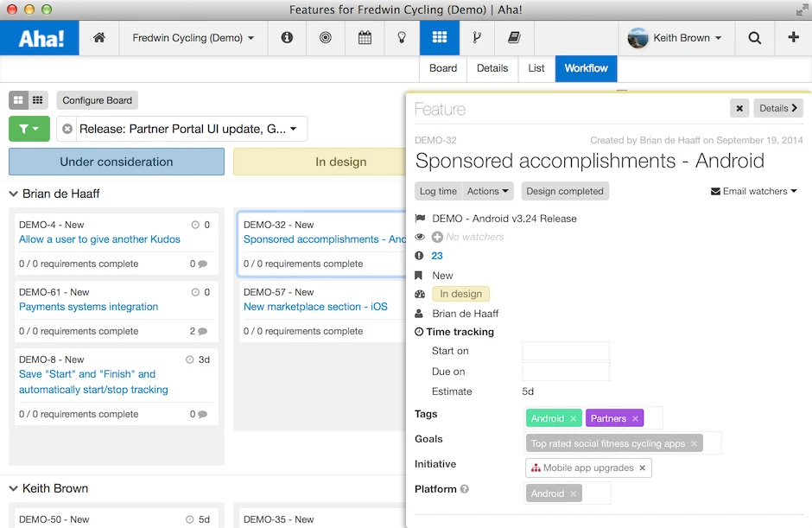
Task: Click the Due on date field
Action: [x=566, y=372]
